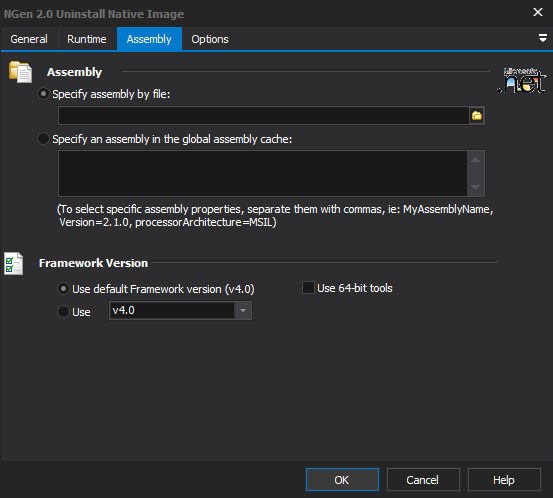553x498 pixels.
Task: Click the Assembly section documents icon
Action: click(x=20, y=72)
